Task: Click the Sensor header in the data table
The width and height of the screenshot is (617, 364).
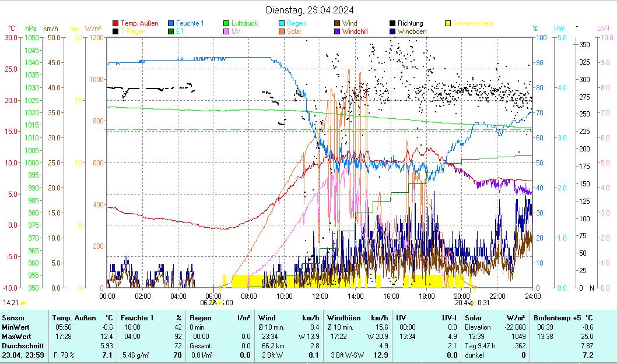Action: (x=13, y=318)
